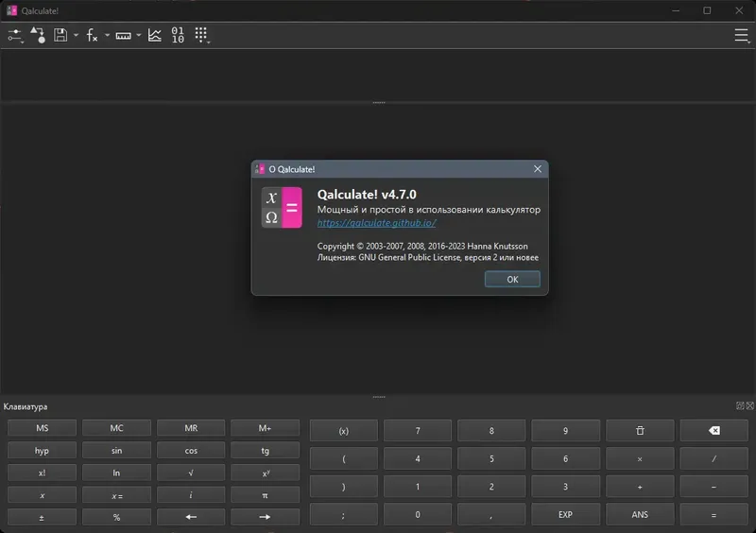This screenshot has width=756, height=533.
Task: Open the calculation mode settings icon
Action: pyautogui.click(x=15, y=36)
